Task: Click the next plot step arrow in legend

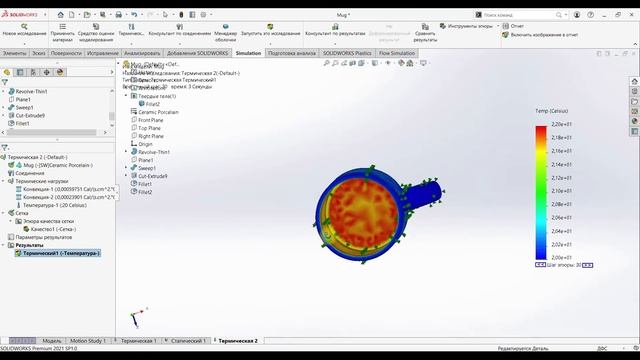Action: 588,265
